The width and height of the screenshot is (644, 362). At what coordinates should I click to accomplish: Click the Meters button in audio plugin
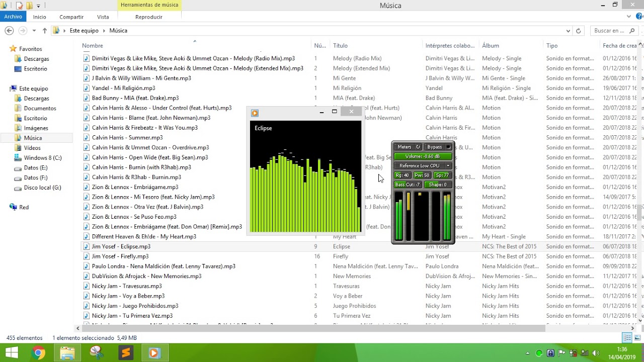408,147
